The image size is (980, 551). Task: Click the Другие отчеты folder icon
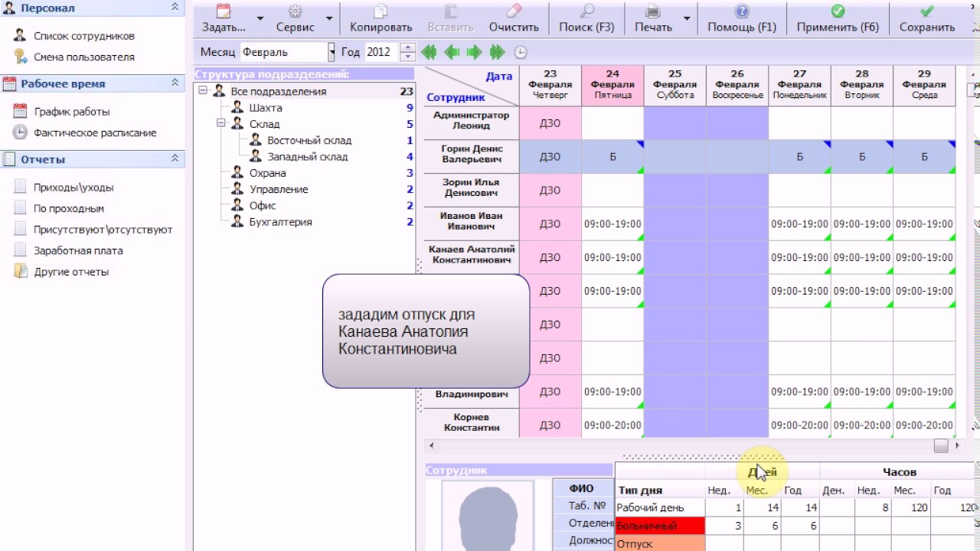(x=20, y=272)
